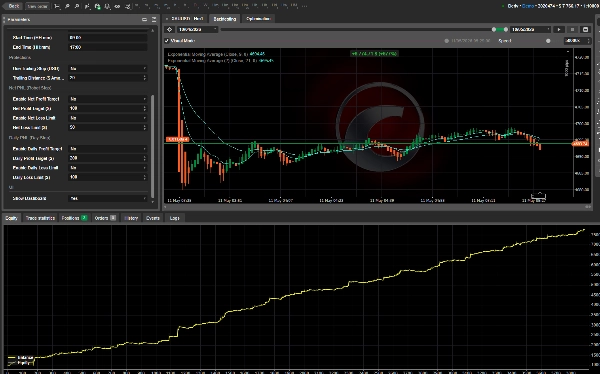Image resolution: width=600 pixels, height=374 pixels.
Task: Click the right handle of the date range slider
Action: pos(505,29)
